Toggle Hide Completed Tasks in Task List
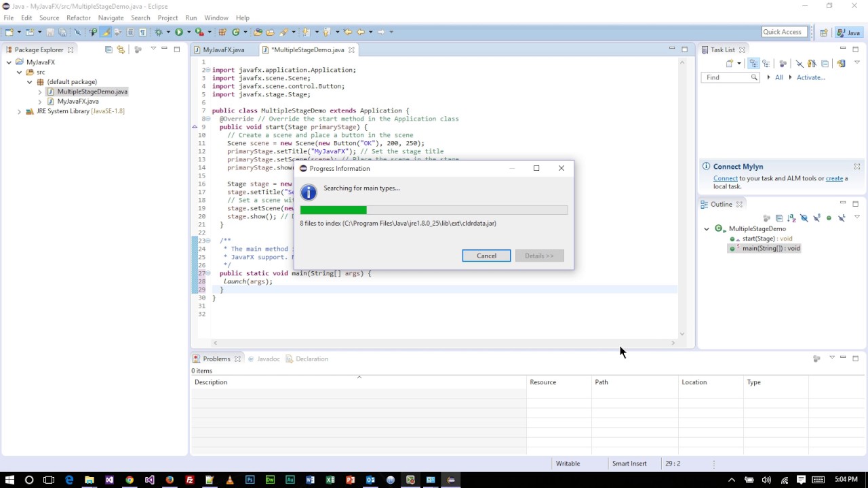Screen dimensions: 868x488 tap(800, 63)
